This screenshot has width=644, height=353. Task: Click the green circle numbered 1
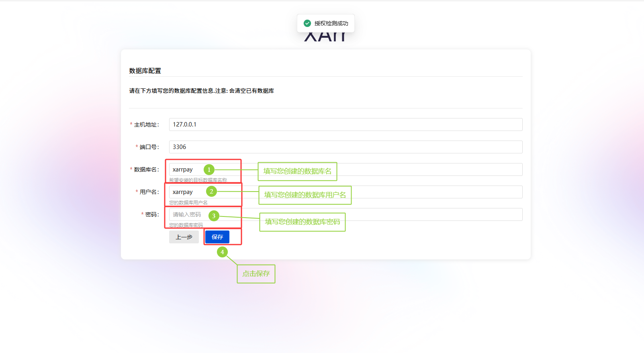(209, 169)
